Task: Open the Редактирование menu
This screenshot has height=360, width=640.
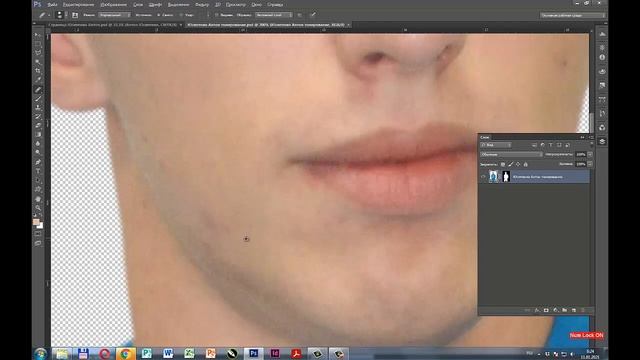Action: tap(78, 4)
